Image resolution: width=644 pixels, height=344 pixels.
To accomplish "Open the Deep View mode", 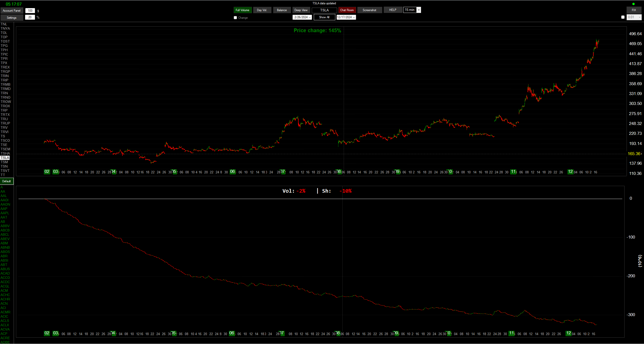I will pyautogui.click(x=301, y=10).
